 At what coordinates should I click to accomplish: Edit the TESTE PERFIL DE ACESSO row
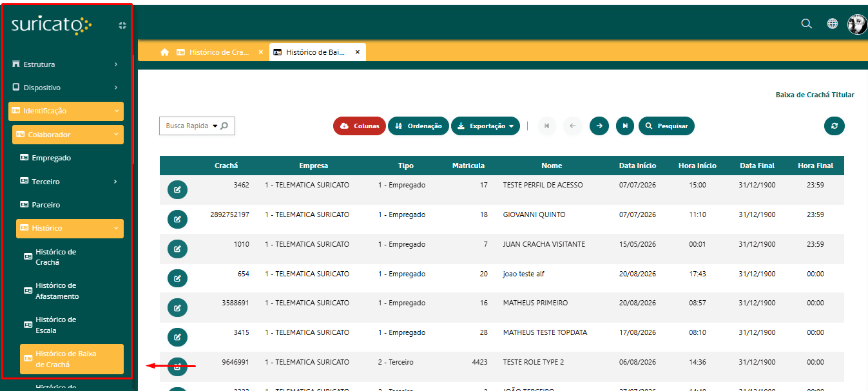(177, 190)
